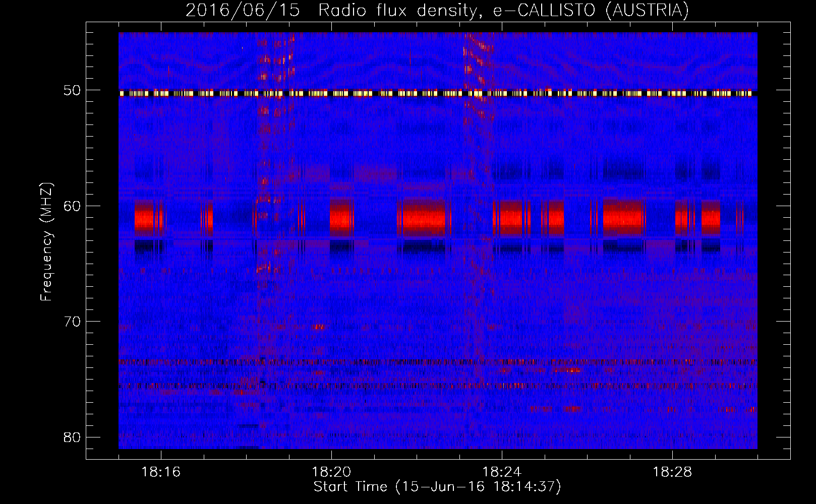
Task: Select the 'e-CALLISTO (AUSTRIA)' title text
Action: 591,11
